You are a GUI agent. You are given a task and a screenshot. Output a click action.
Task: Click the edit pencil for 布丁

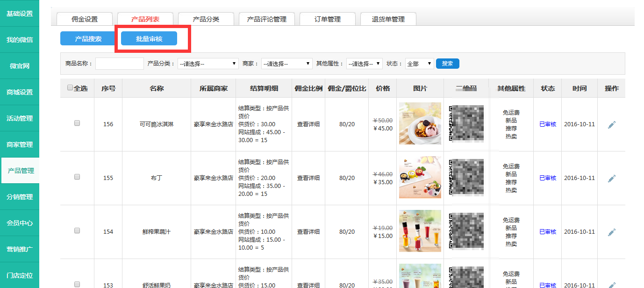[x=611, y=178]
